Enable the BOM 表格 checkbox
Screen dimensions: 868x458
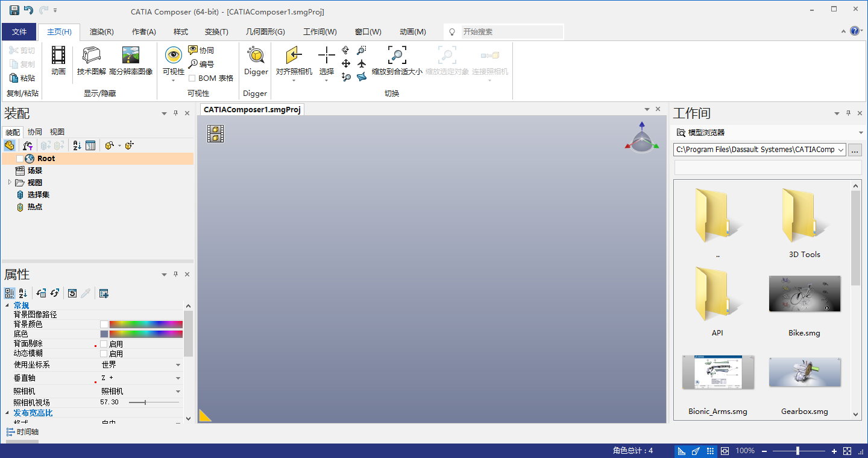click(x=192, y=78)
